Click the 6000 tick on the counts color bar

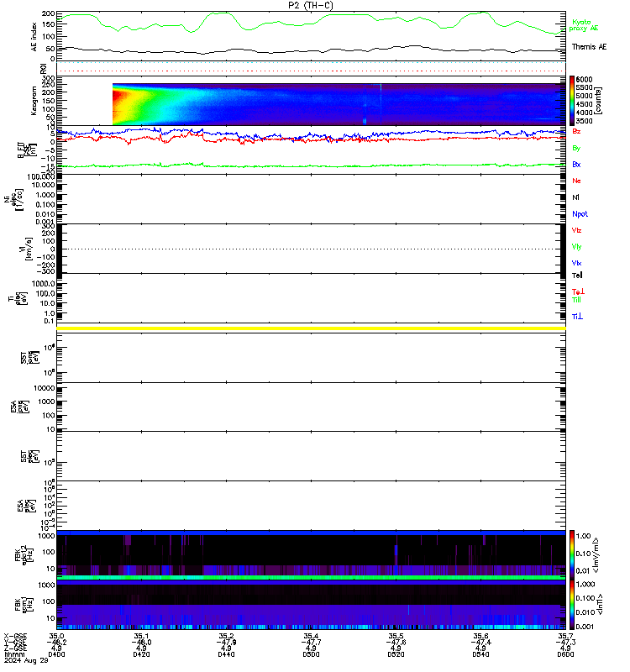[x=584, y=79]
